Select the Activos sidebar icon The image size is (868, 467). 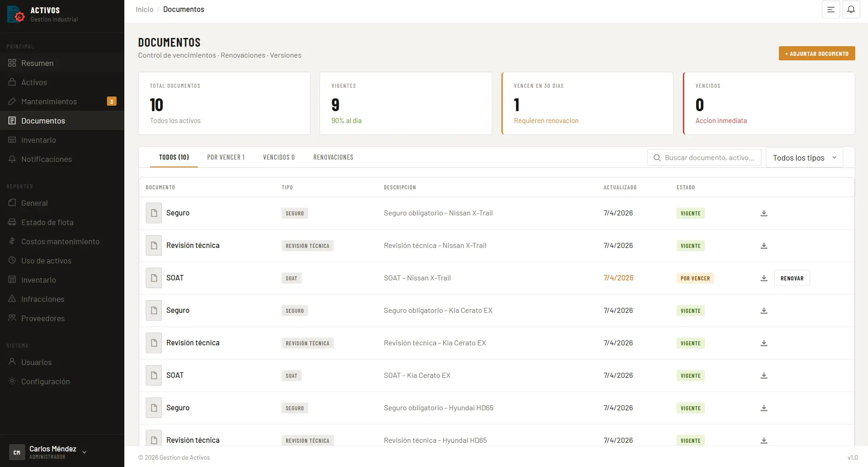click(x=13, y=82)
